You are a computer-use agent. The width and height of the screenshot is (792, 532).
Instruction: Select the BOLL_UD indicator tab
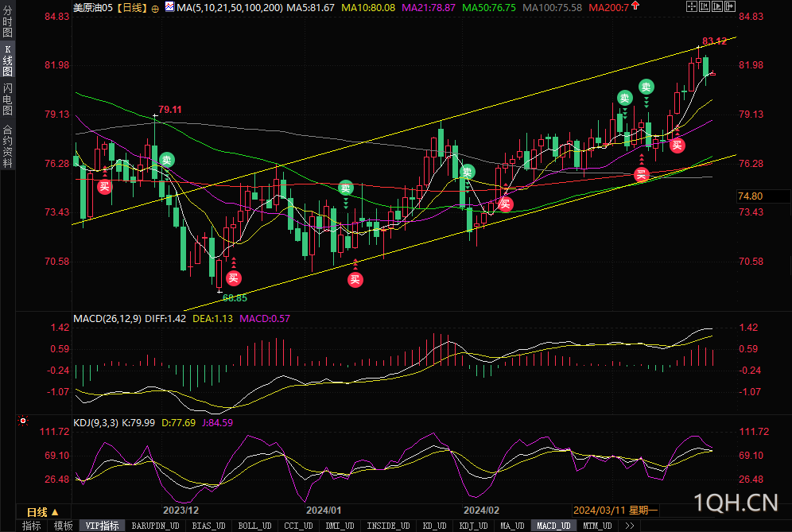coord(254,526)
